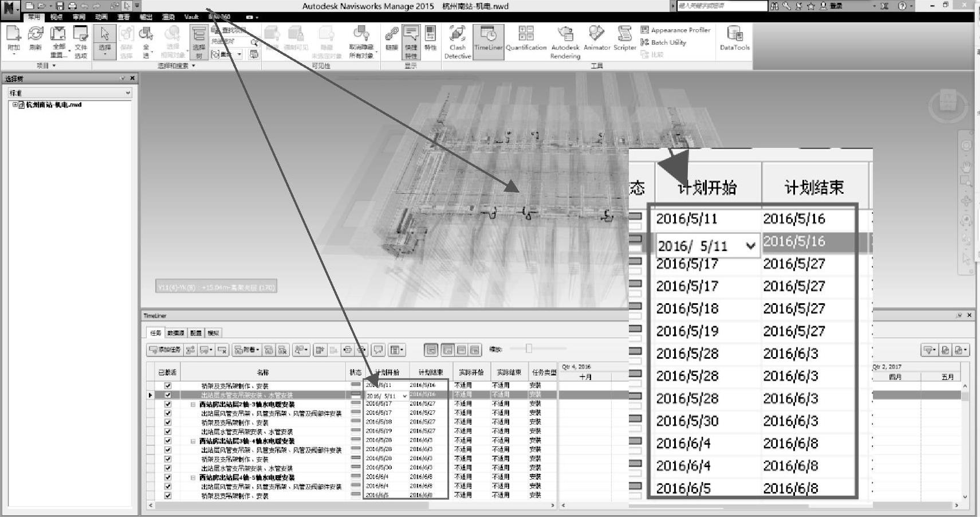Collapse the 西站房出站层4轴-5轴水电暖安装 group
Image resolution: width=980 pixels, height=517 pixels.
tap(193, 477)
